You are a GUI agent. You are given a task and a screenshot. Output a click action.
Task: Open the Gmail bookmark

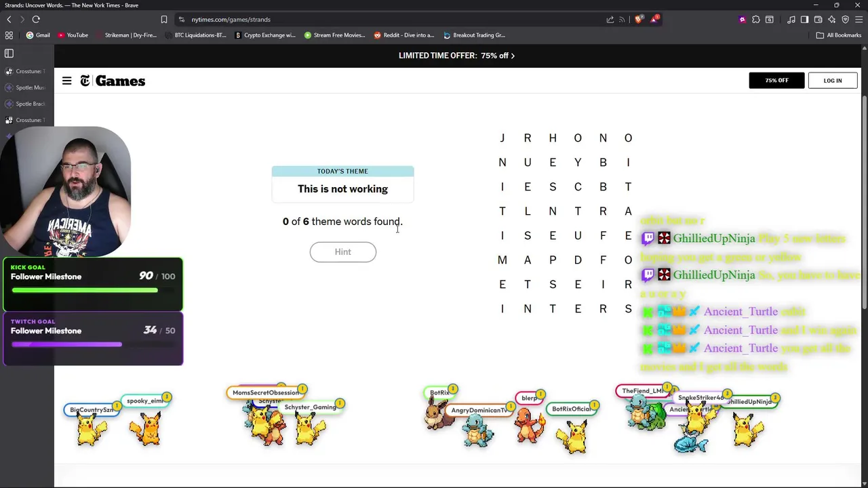tap(38, 35)
